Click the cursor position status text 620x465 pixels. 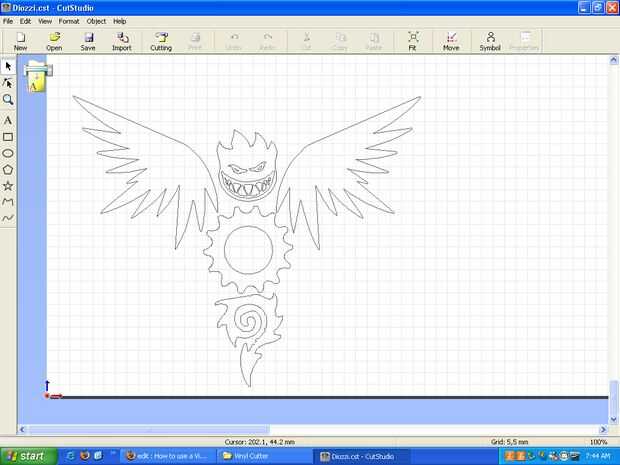(259, 442)
